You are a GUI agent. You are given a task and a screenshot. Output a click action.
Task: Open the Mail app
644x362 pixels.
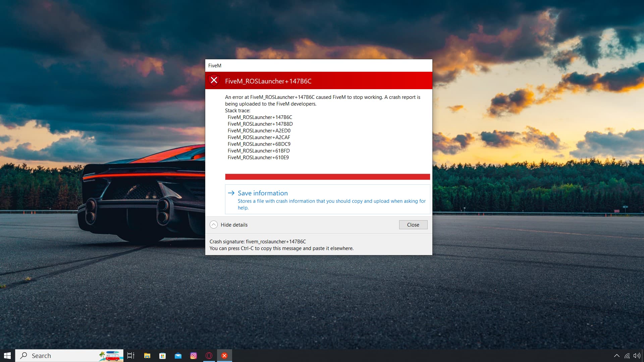click(x=178, y=356)
